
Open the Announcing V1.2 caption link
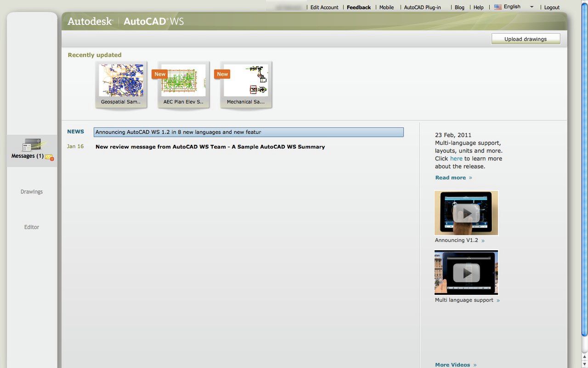click(459, 240)
